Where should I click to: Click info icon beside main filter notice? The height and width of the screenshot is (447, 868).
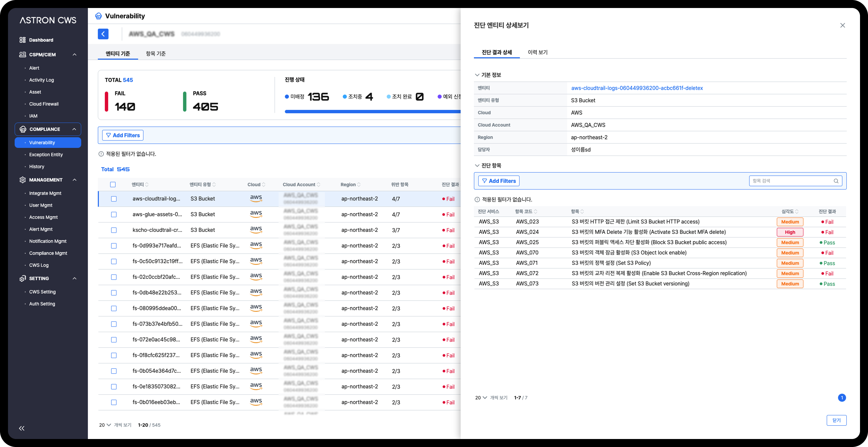coord(101,154)
